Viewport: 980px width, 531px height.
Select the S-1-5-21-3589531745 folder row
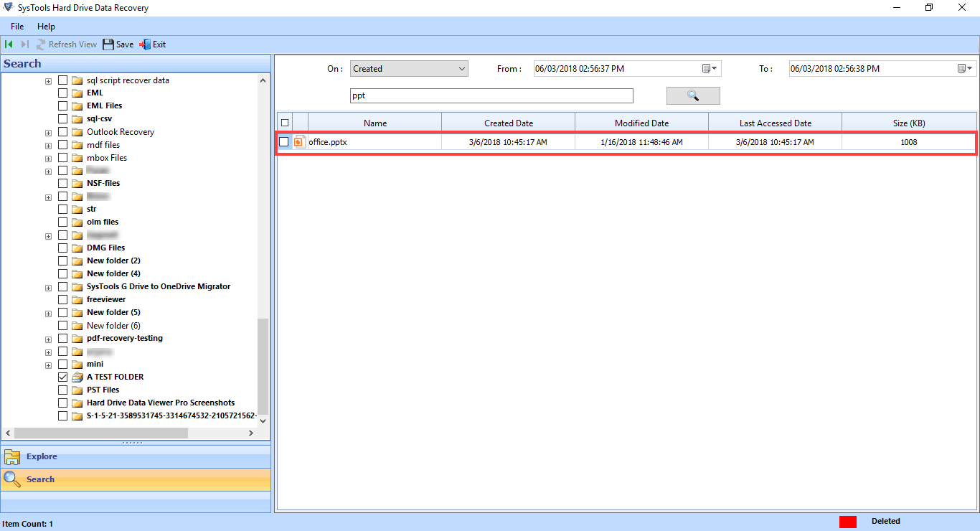(x=171, y=416)
